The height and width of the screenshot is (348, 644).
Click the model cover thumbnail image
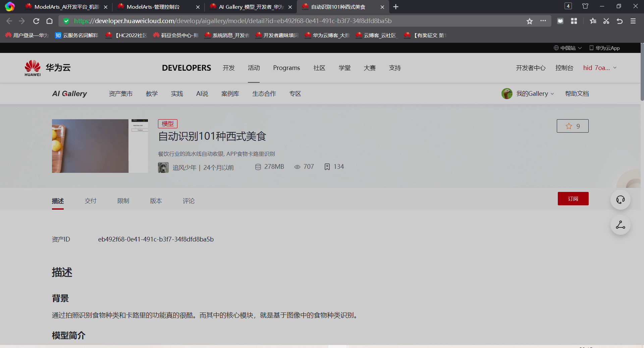100,146
